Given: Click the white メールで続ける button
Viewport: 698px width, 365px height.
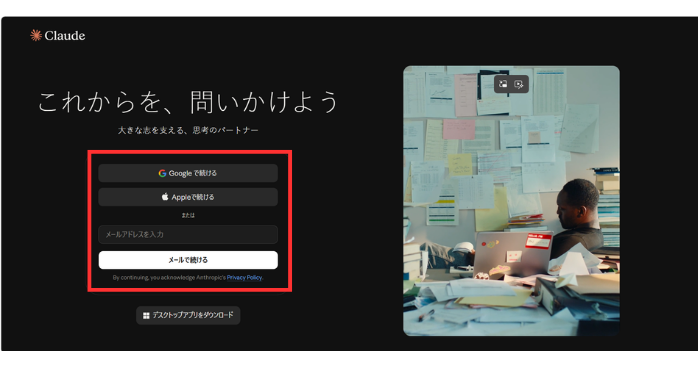Looking at the screenshot, I should [x=188, y=260].
